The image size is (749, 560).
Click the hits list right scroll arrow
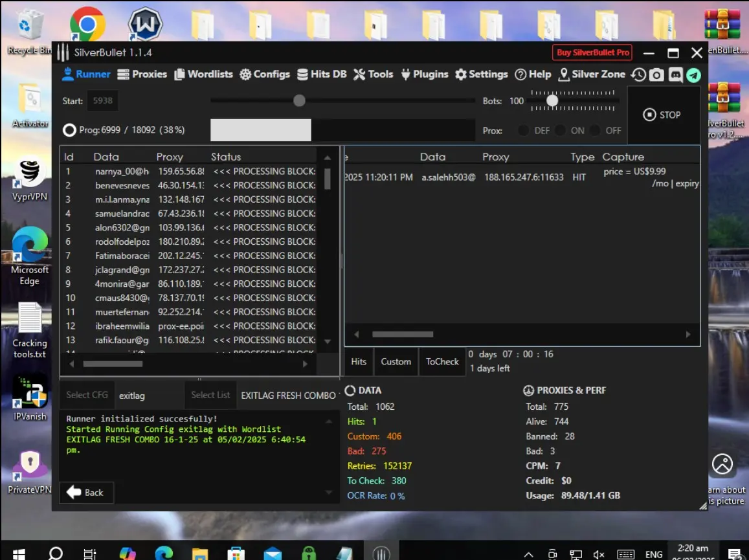click(x=688, y=335)
